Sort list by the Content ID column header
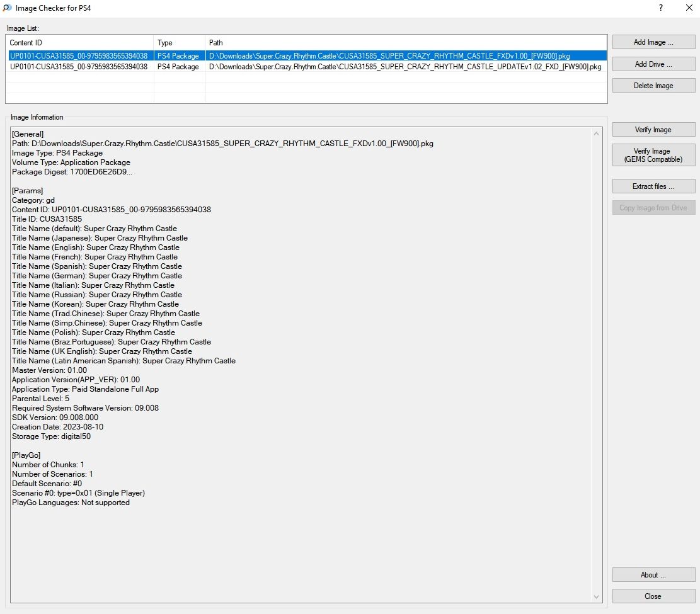This screenshot has width=700, height=614. (x=79, y=43)
